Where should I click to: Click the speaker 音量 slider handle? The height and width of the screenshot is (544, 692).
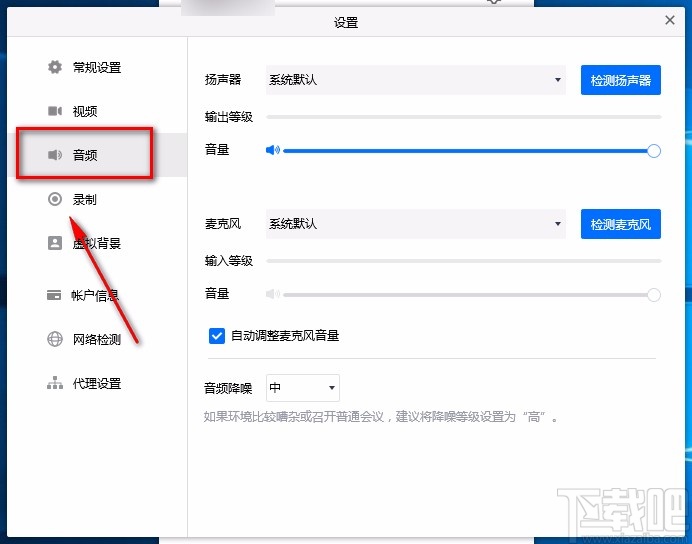click(x=654, y=151)
